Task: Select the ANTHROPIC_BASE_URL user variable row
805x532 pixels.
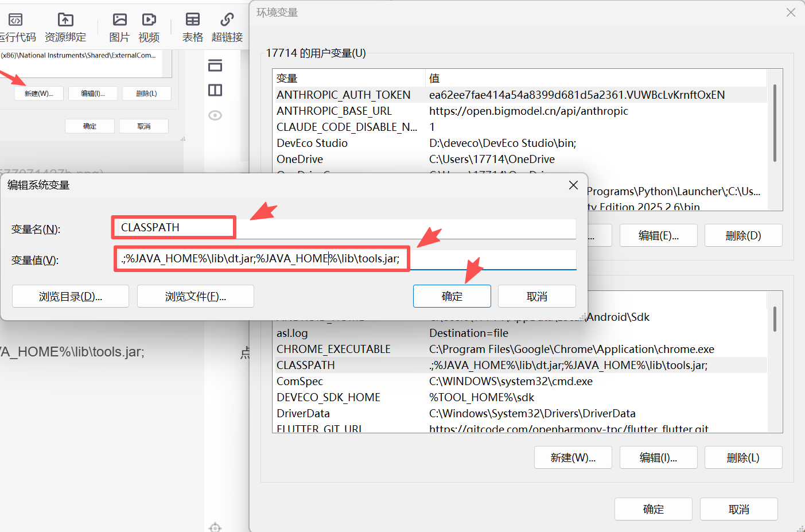Action: (x=520, y=111)
